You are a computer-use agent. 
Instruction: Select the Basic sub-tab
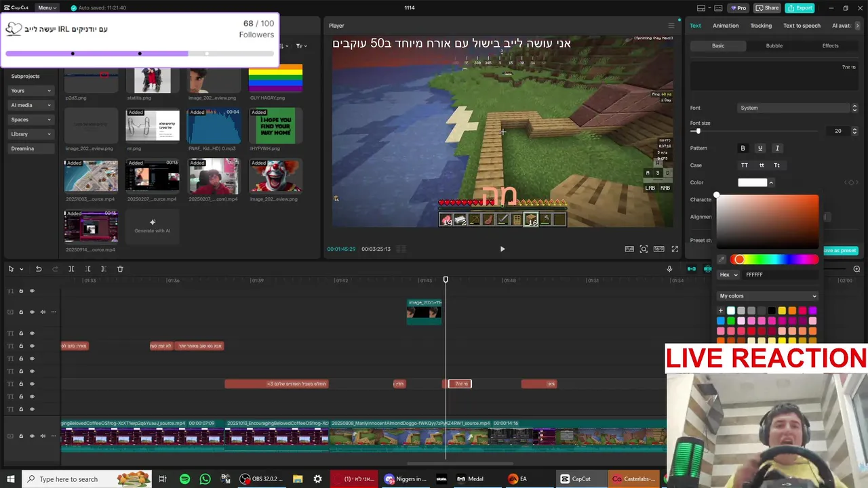(718, 45)
